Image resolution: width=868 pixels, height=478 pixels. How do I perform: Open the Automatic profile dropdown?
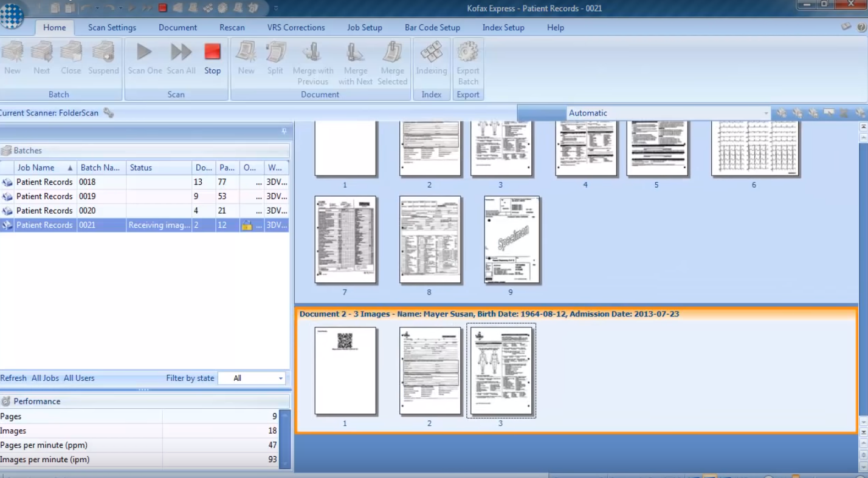tap(766, 113)
